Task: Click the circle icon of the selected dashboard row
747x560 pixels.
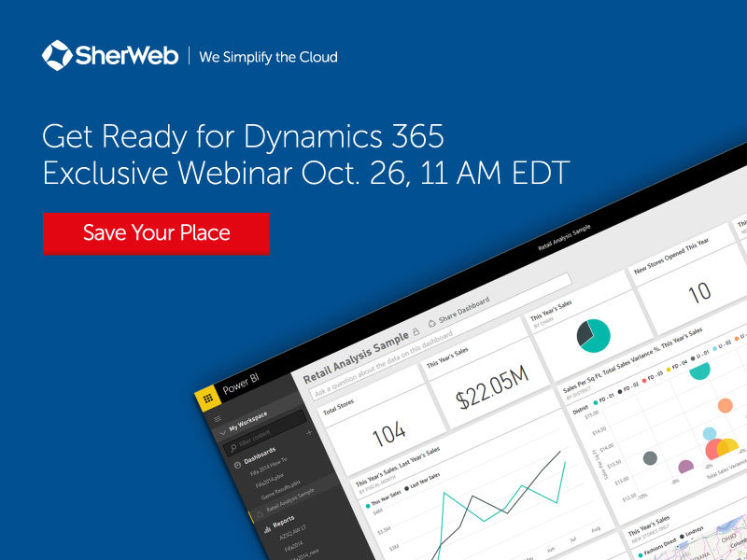Action: (x=260, y=514)
